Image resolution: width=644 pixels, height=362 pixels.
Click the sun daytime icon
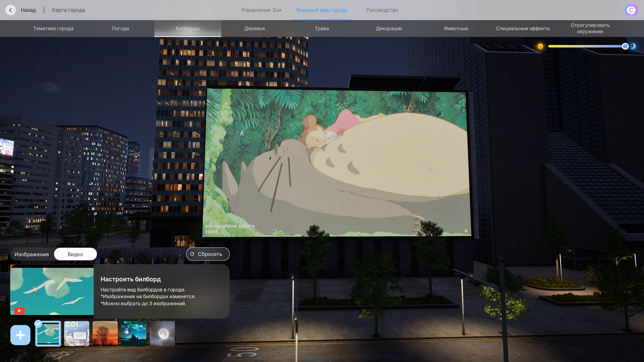pyautogui.click(x=540, y=46)
